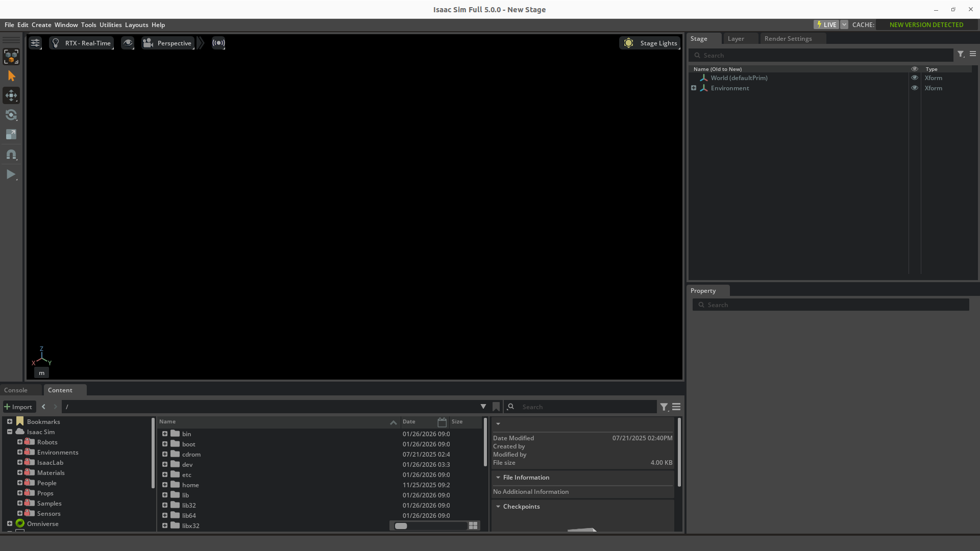The height and width of the screenshot is (551, 980).
Task: Select the Rotate tool in left toolbar
Action: (11, 115)
